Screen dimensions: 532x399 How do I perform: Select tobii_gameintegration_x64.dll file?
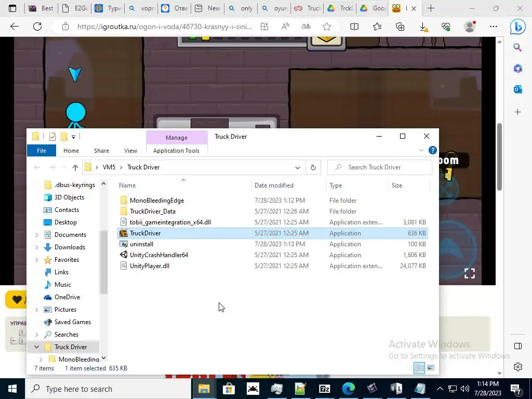click(x=170, y=222)
